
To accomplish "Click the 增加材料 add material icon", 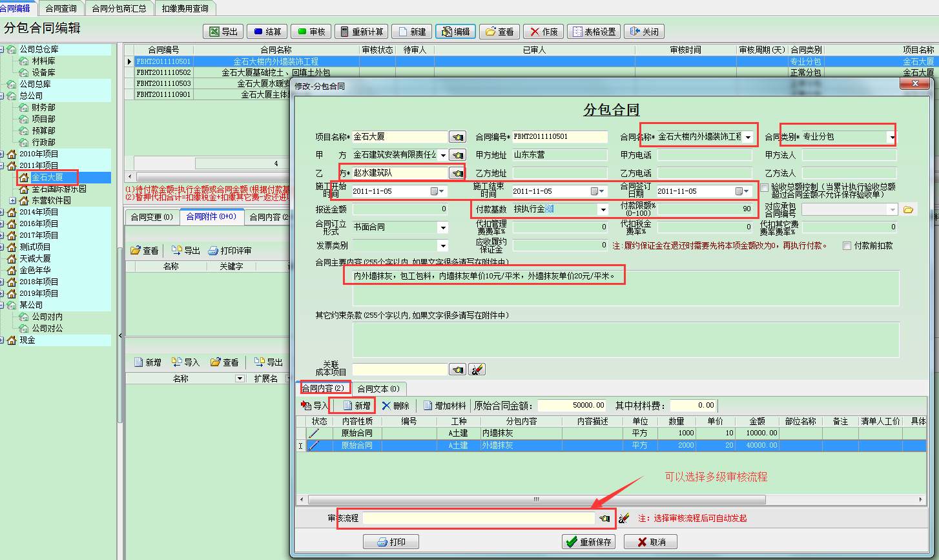I will [428, 406].
